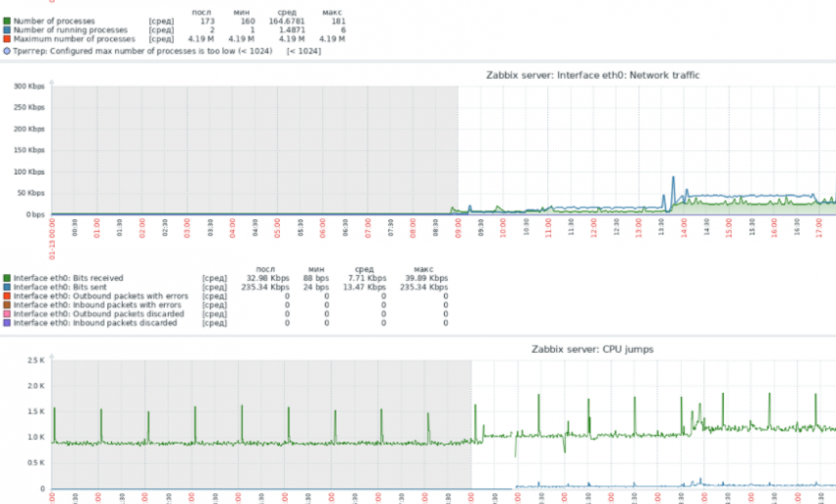Click Bits received average '7.71 Kbps'

click(x=368, y=278)
